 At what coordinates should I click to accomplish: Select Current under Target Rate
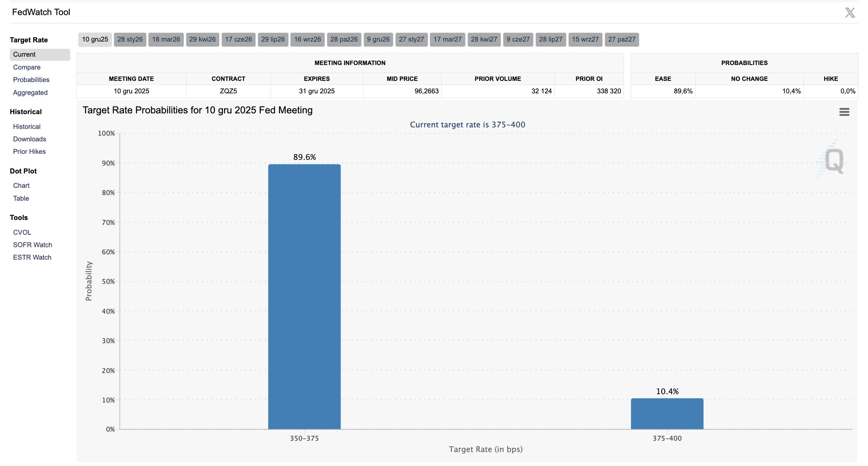coord(40,54)
